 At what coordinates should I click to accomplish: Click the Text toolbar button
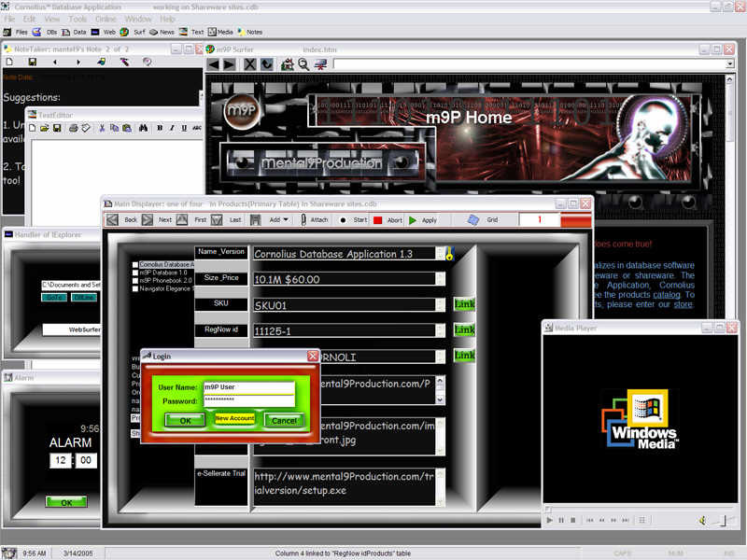(x=191, y=32)
